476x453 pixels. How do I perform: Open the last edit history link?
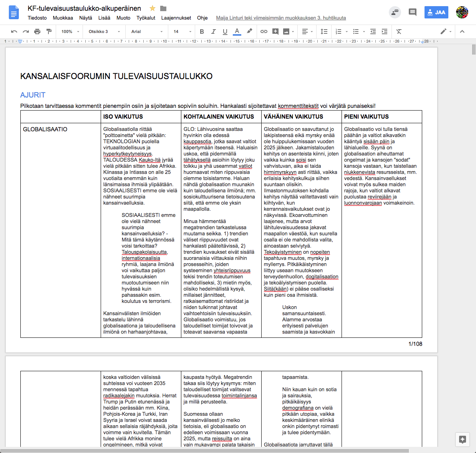281,18
